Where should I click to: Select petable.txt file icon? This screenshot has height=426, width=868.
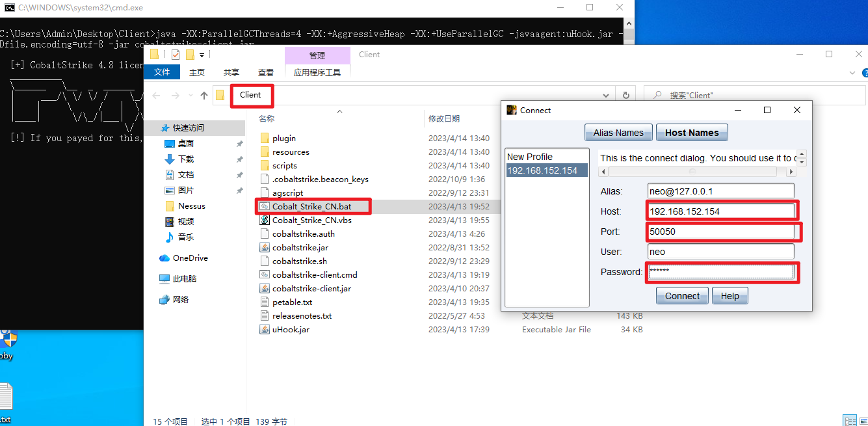pyautogui.click(x=265, y=302)
